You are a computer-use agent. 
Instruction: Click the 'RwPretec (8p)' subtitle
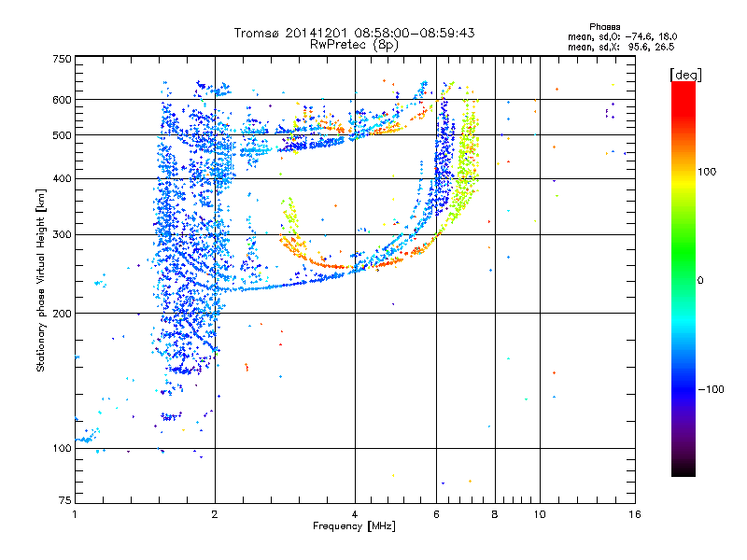click(x=354, y=45)
